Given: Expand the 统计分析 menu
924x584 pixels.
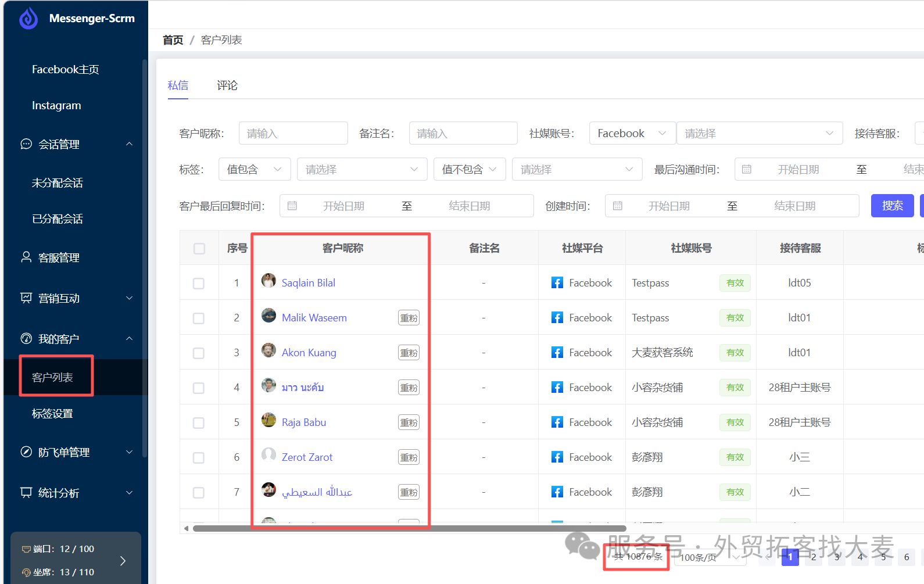Looking at the screenshot, I should (x=130, y=493).
